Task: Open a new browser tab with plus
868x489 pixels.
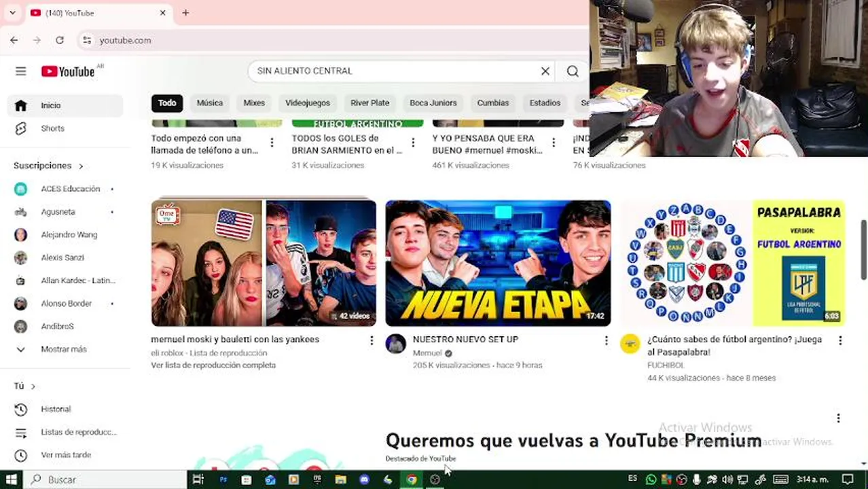Action: [185, 13]
